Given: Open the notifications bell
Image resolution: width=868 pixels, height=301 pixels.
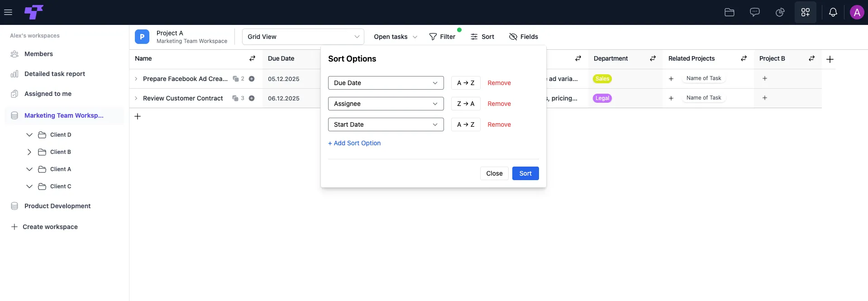Looking at the screenshot, I should pyautogui.click(x=833, y=12).
